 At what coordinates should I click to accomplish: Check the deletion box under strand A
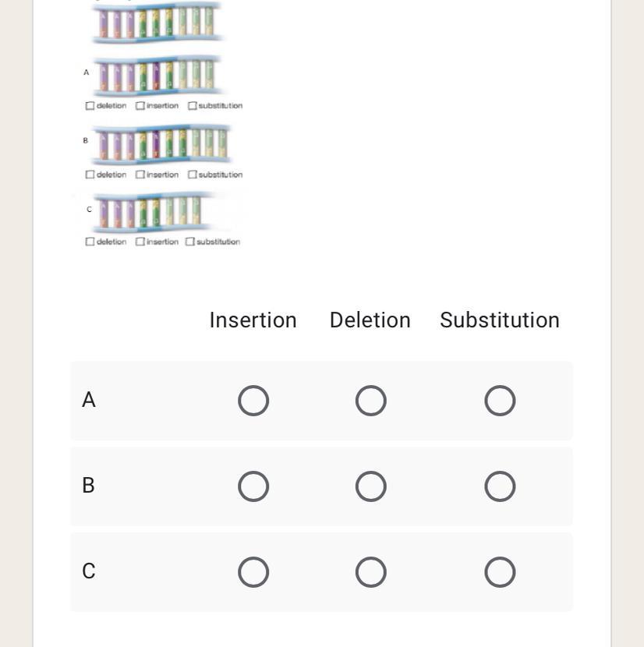[90, 106]
